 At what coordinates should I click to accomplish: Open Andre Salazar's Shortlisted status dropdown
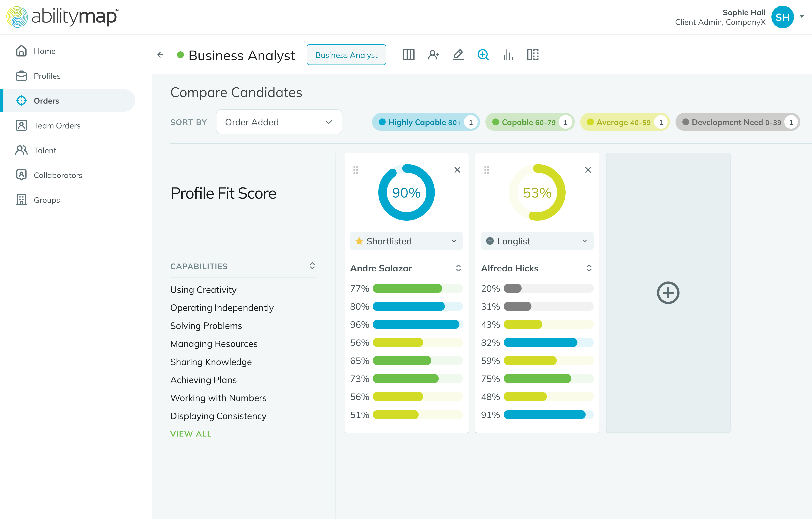click(x=406, y=241)
